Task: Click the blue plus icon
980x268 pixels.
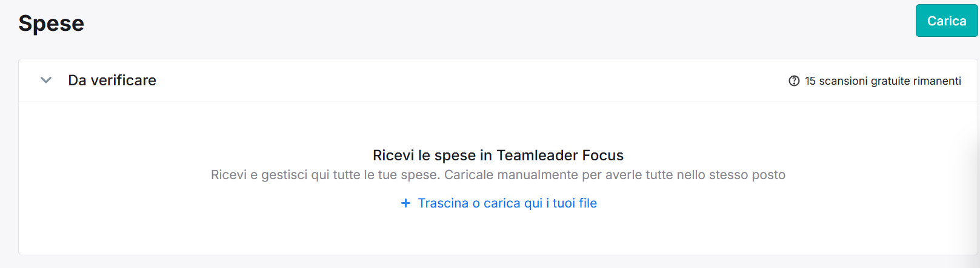Action: click(406, 203)
